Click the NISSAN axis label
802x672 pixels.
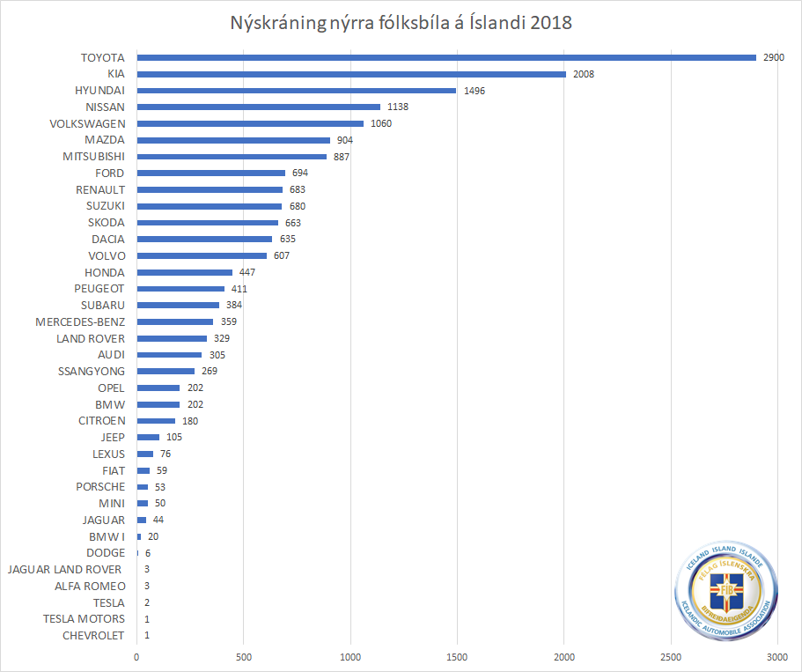pos(105,107)
